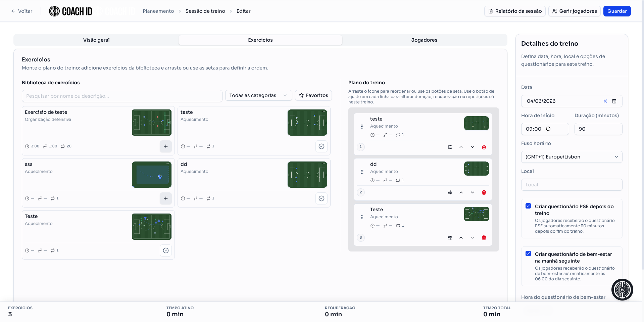The width and height of the screenshot is (644, 322).
Task: Click the Editar breadcrumb
Action: 243,11
